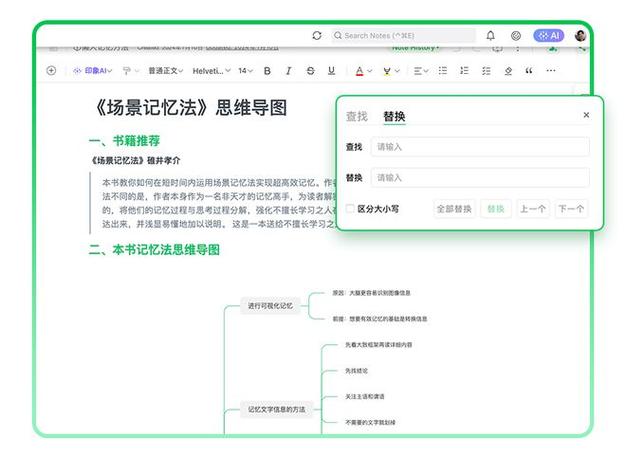Open the font size 14 dropdown
Image resolution: width=626 pixels, height=457 pixels.
245,71
